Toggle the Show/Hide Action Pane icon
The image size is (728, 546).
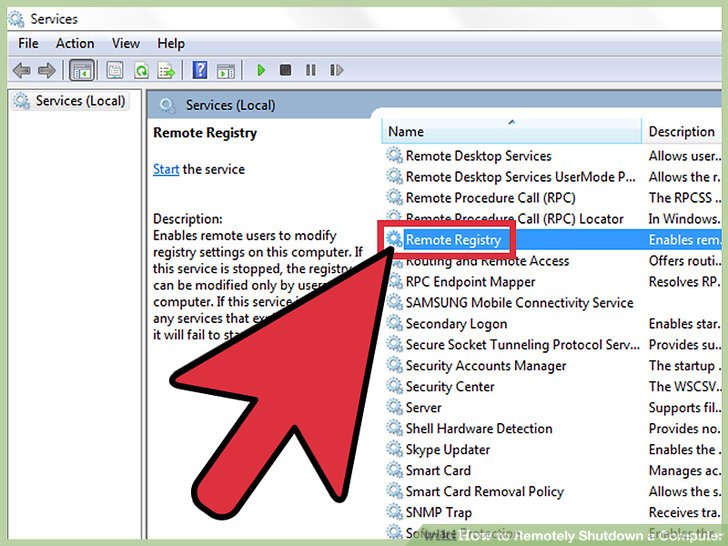click(x=226, y=71)
